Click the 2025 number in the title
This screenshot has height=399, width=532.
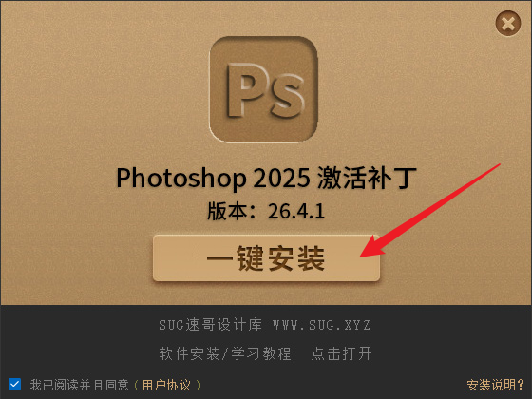tap(282, 179)
